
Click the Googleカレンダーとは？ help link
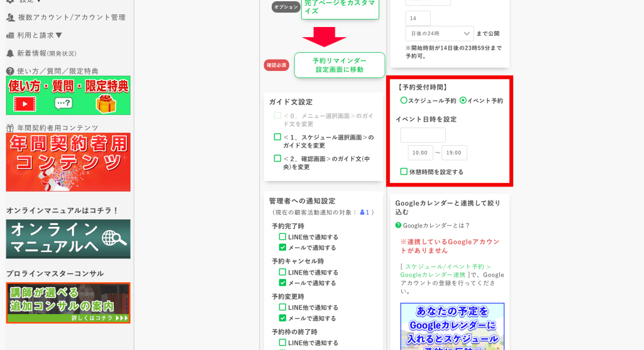436,225
